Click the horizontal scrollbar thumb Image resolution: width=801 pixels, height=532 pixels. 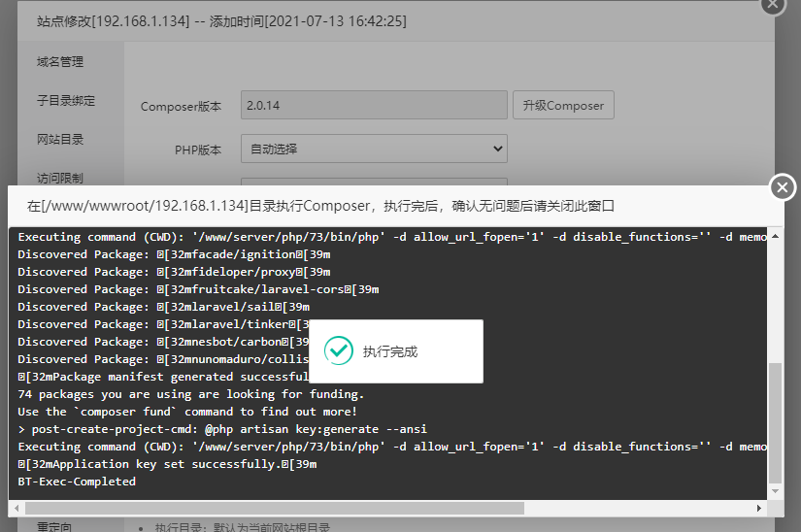point(275,508)
